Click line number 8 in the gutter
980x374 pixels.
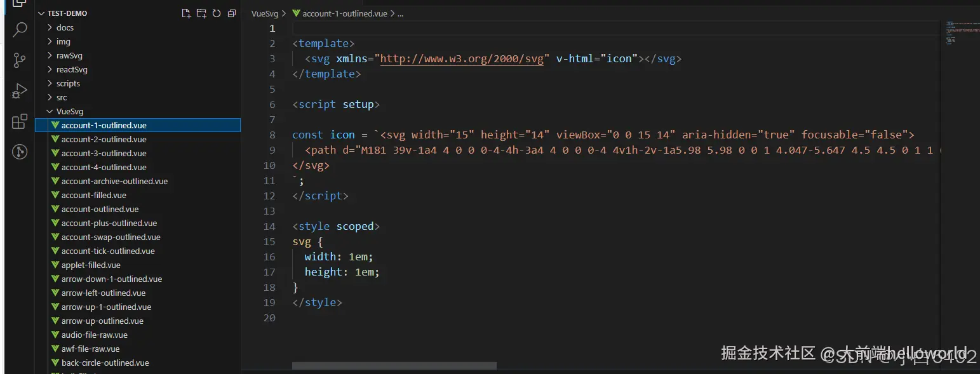272,135
